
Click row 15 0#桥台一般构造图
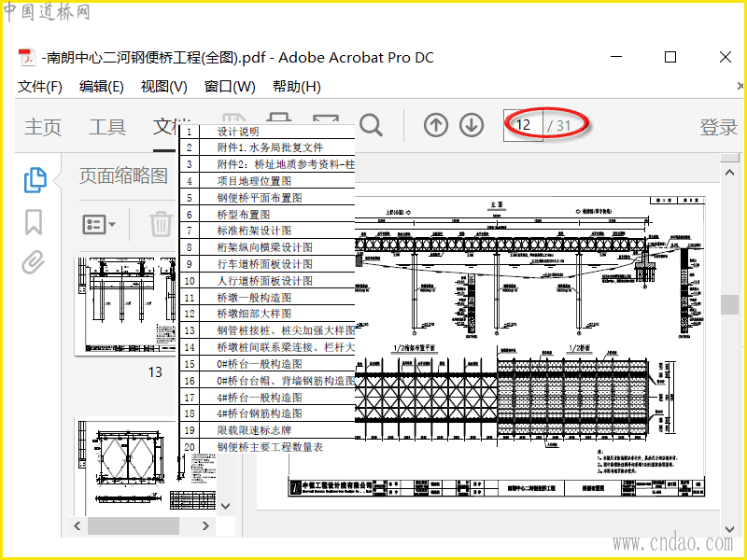pyautogui.click(x=267, y=364)
